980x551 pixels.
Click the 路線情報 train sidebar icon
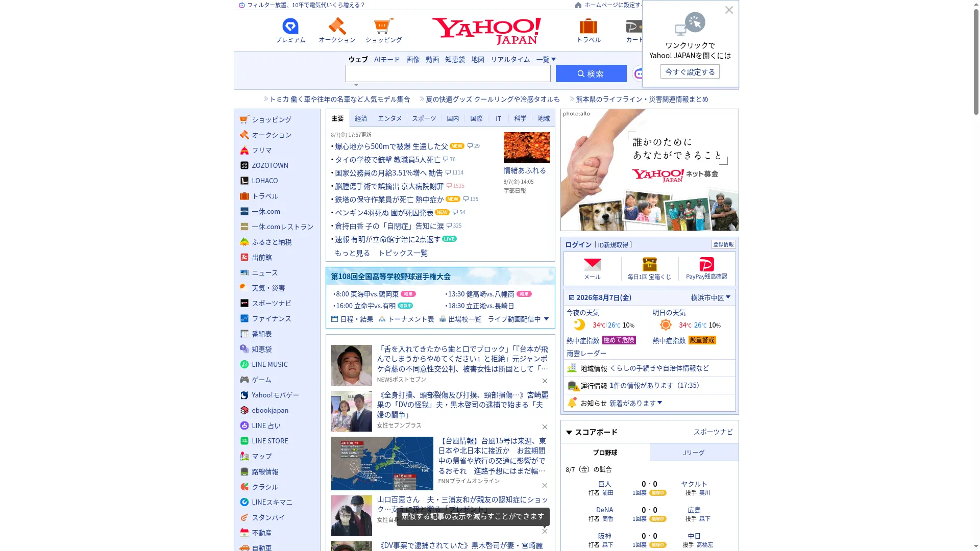(x=244, y=471)
